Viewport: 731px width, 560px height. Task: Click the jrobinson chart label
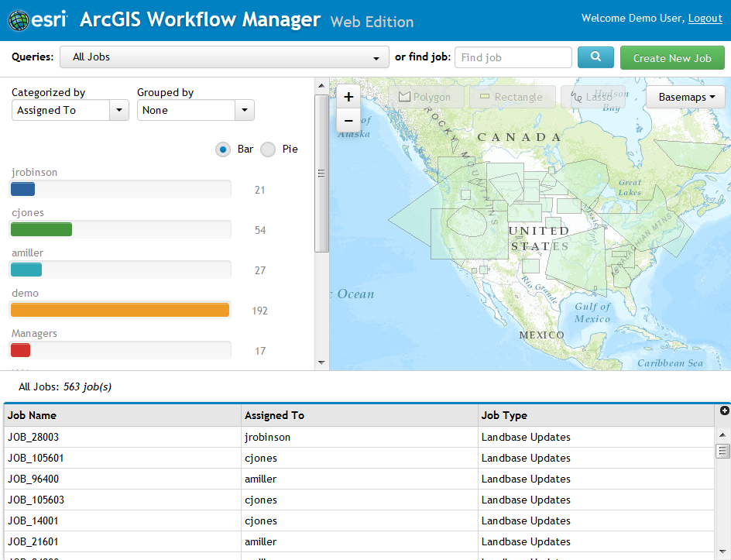click(35, 173)
